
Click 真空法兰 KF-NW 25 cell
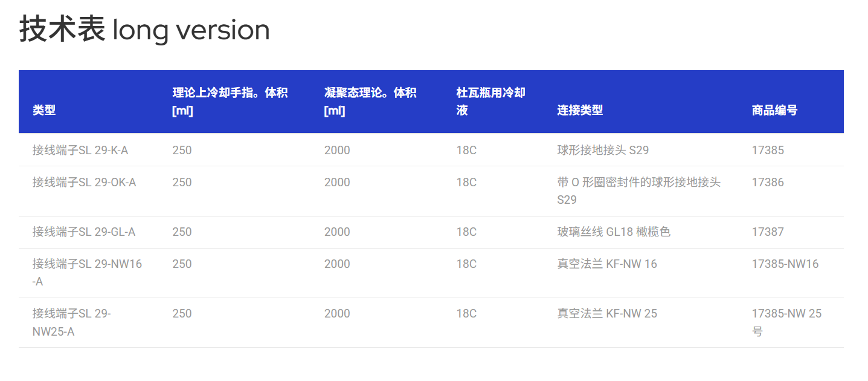[607, 313]
